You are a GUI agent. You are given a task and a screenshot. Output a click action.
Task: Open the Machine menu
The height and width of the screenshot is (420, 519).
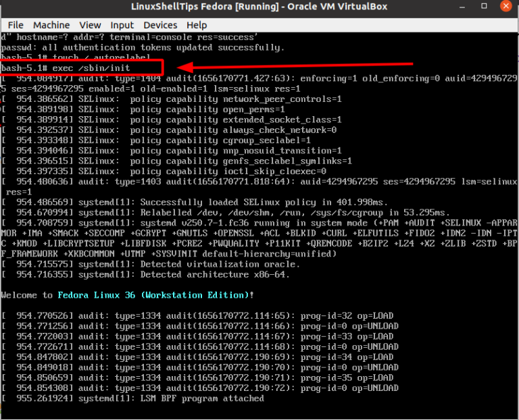pyautogui.click(x=51, y=25)
